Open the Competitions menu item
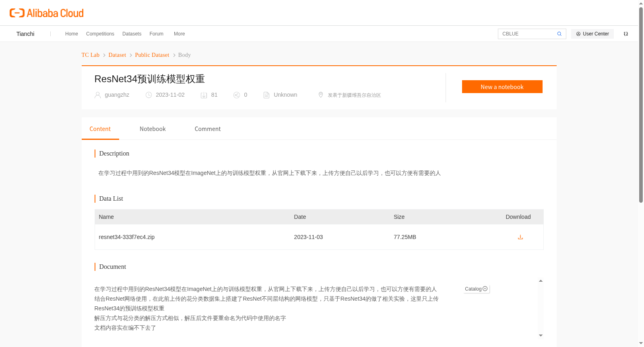Viewport: 644px width, 347px height. point(100,34)
